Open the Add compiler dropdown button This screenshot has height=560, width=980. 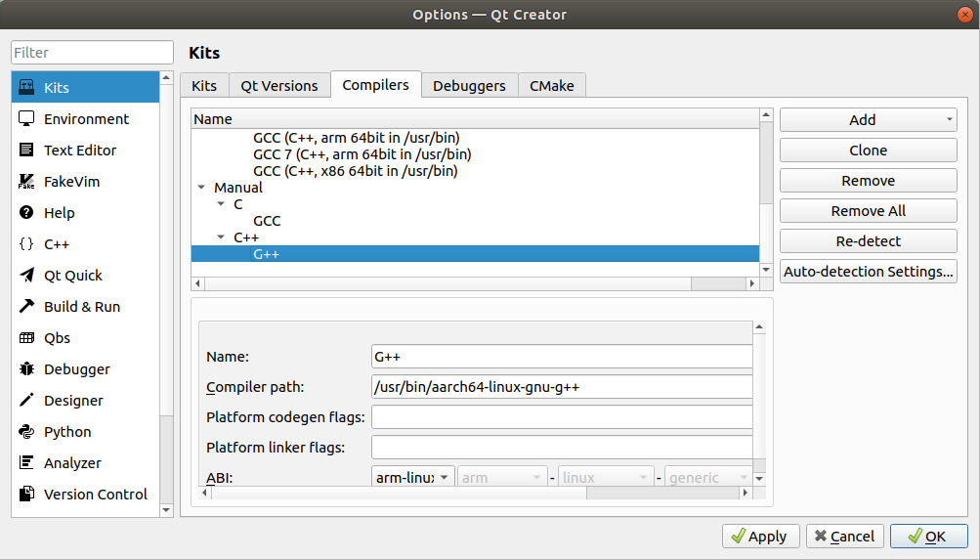[x=868, y=120]
